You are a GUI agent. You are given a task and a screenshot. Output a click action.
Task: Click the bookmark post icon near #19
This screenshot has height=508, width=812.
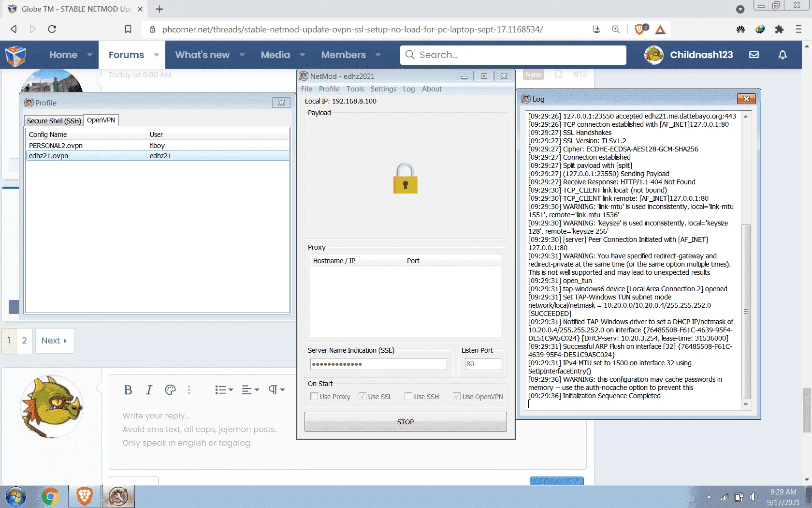(558, 75)
